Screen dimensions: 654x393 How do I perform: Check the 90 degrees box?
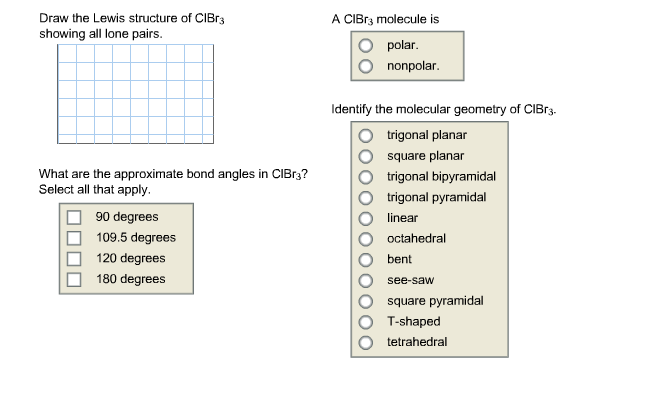pyautogui.click(x=74, y=217)
